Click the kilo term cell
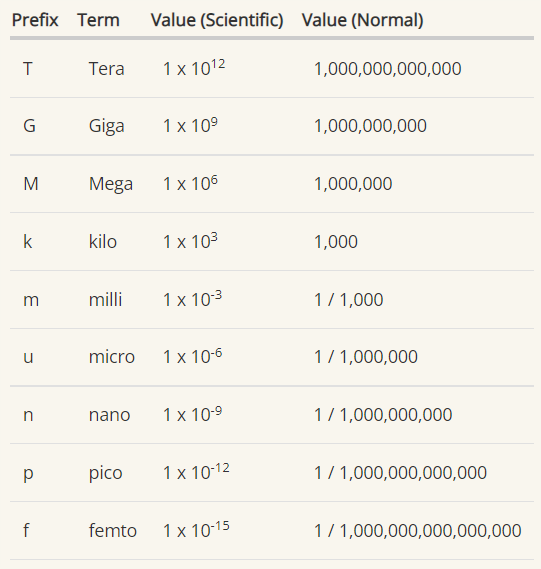The width and height of the screenshot is (541, 569). click(103, 241)
